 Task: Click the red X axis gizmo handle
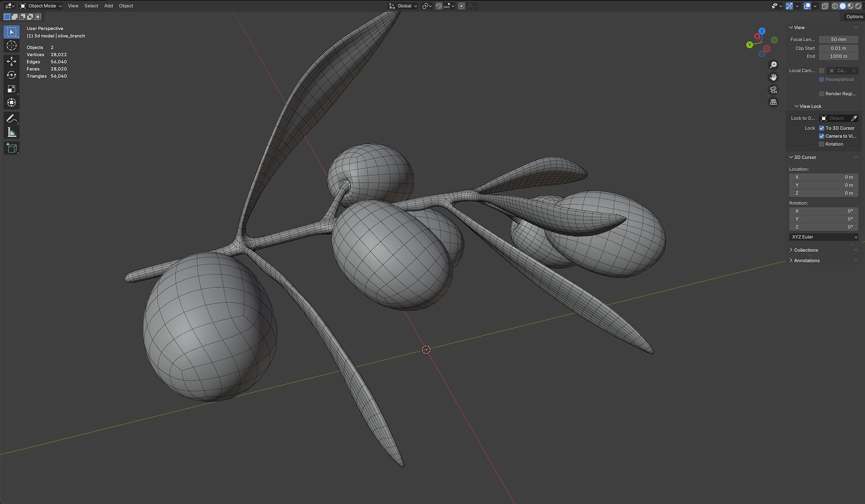click(757, 36)
